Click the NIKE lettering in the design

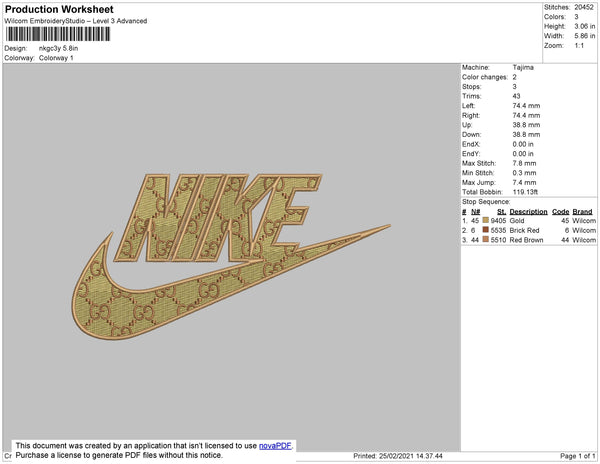click(218, 218)
